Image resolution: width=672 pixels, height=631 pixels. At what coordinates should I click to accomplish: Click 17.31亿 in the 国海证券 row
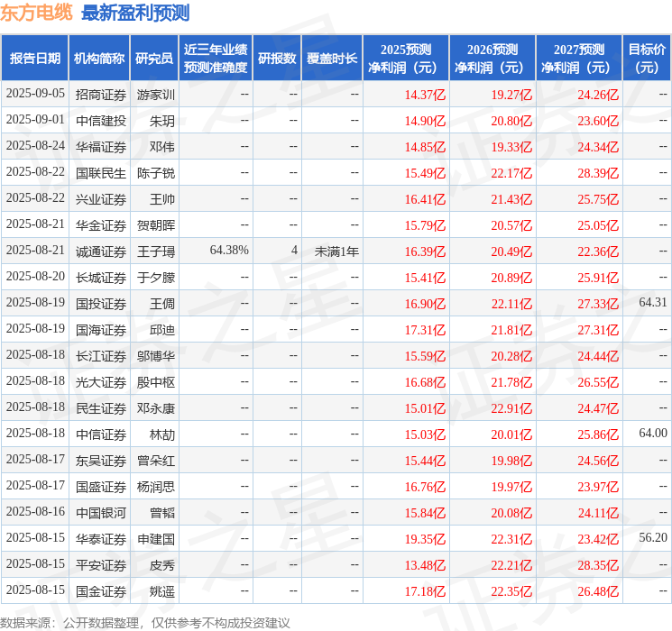coord(425,329)
